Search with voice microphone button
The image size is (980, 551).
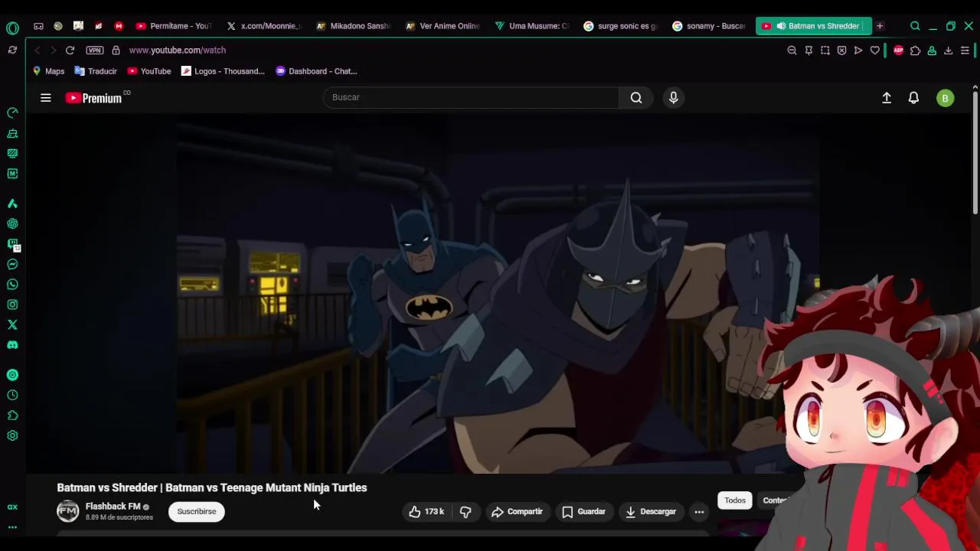pos(674,97)
